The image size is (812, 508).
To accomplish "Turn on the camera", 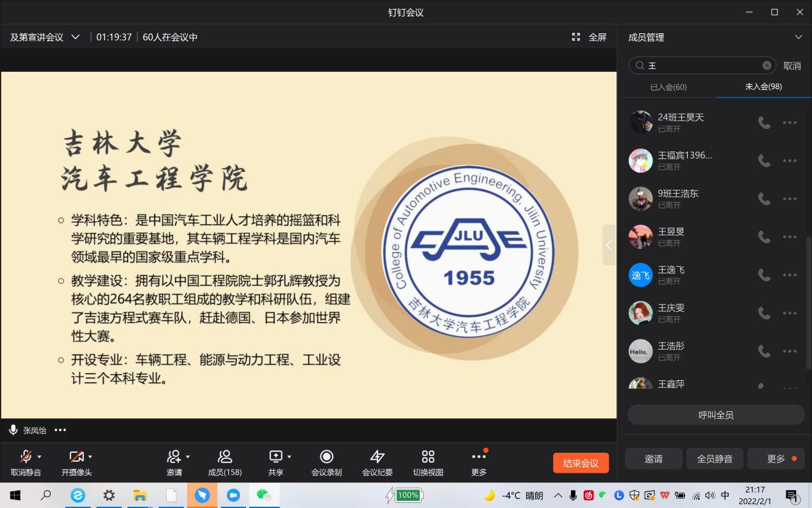I will 76,457.
